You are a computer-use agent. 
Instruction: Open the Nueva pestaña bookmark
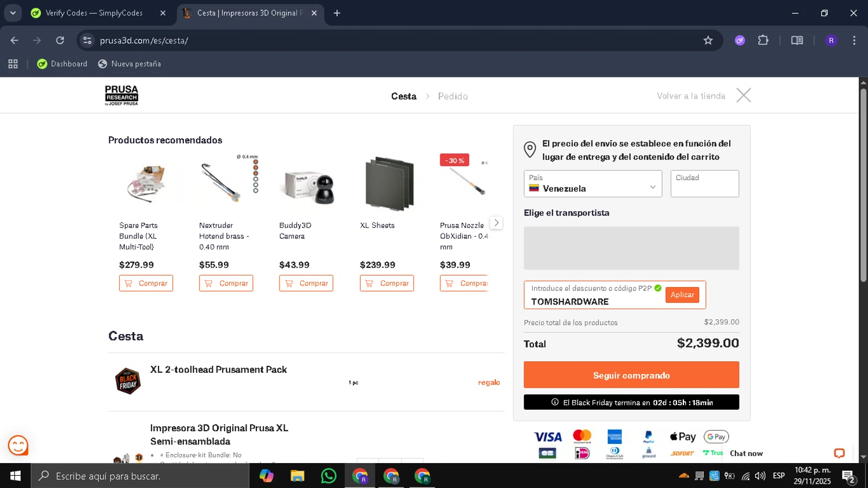[x=130, y=64]
